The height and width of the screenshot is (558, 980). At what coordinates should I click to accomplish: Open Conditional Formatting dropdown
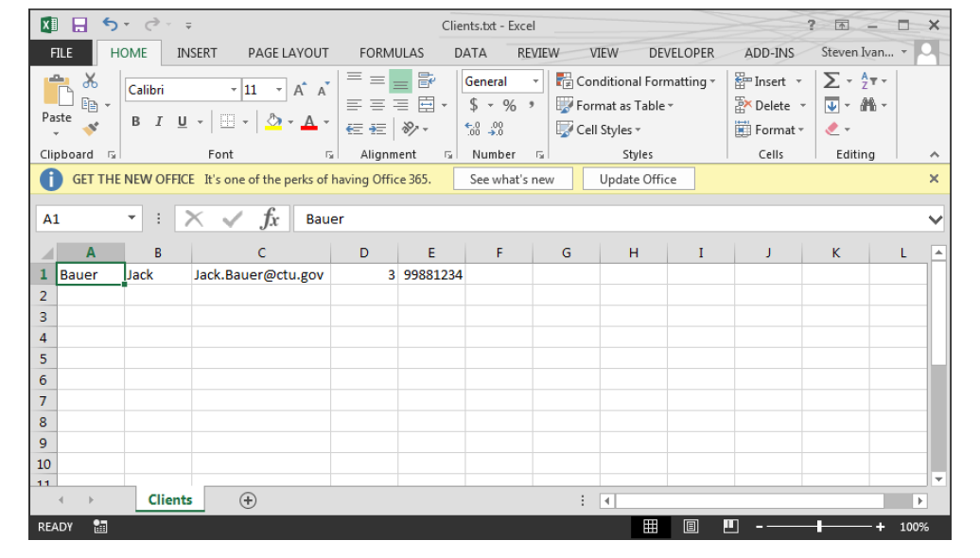tap(636, 81)
